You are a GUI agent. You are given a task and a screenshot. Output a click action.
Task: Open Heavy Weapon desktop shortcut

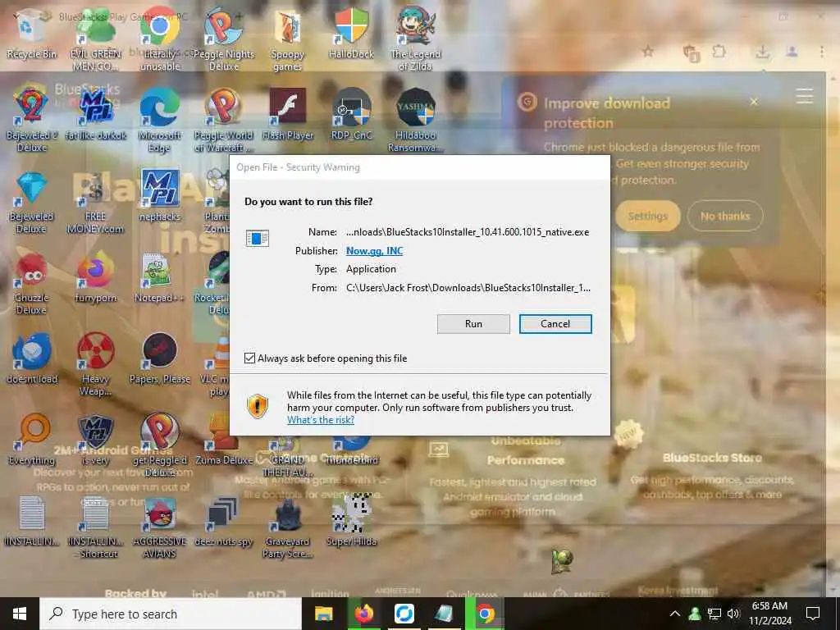click(95, 364)
